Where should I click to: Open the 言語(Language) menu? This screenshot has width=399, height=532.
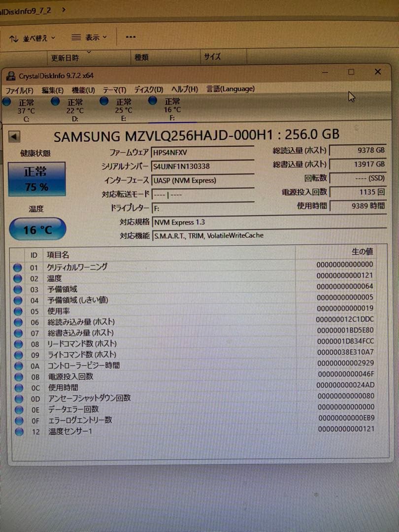[x=231, y=89]
